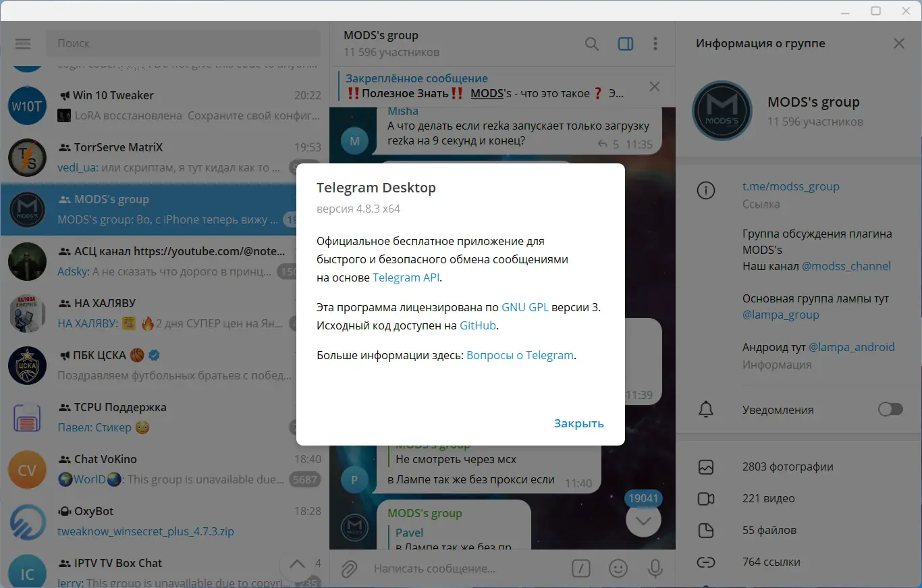
Task: Open the TorrServe MatriX chat
Action: pos(165,157)
